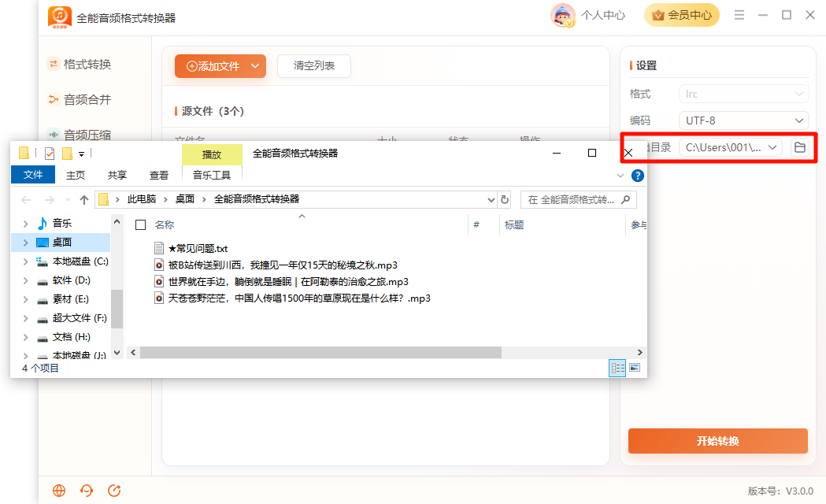Expand the output directory path dropdown
The height and width of the screenshot is (504, 826).
772,147
